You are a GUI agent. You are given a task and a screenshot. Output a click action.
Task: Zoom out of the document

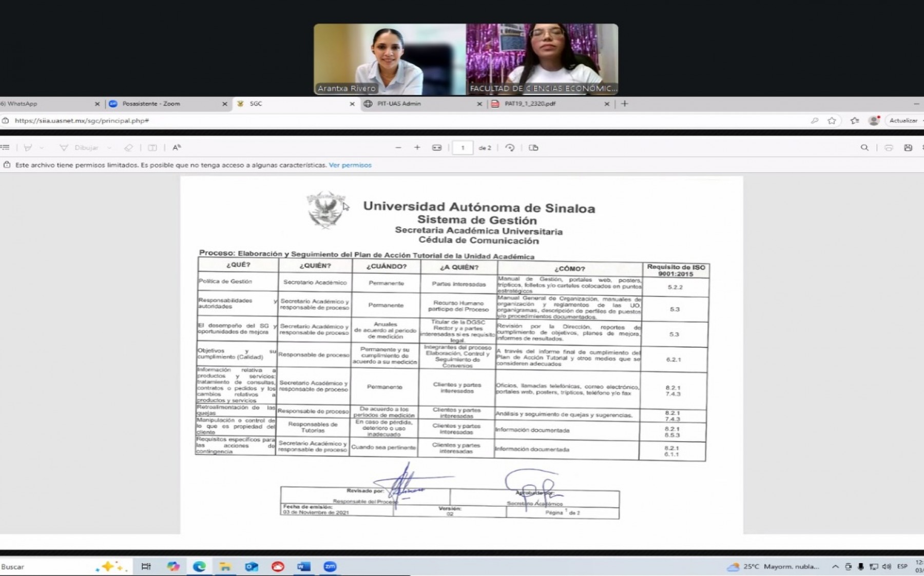pyautogui.click(x=398, y=148)
